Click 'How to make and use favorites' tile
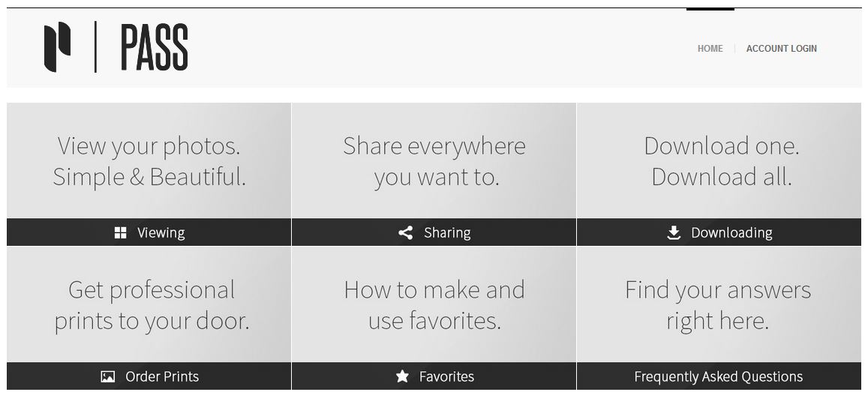 pyautogui.click(x=434, y=305)
